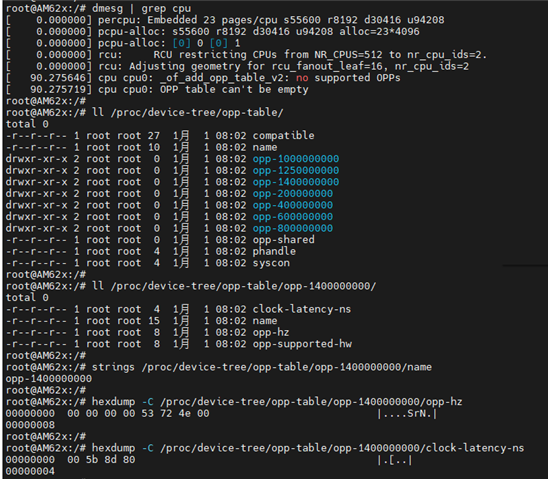Viewport: 548px width, 479px height.
Task: Click 'alloc=23*4096' in pcpu-alloc line
Action: (x=379, y=31)
